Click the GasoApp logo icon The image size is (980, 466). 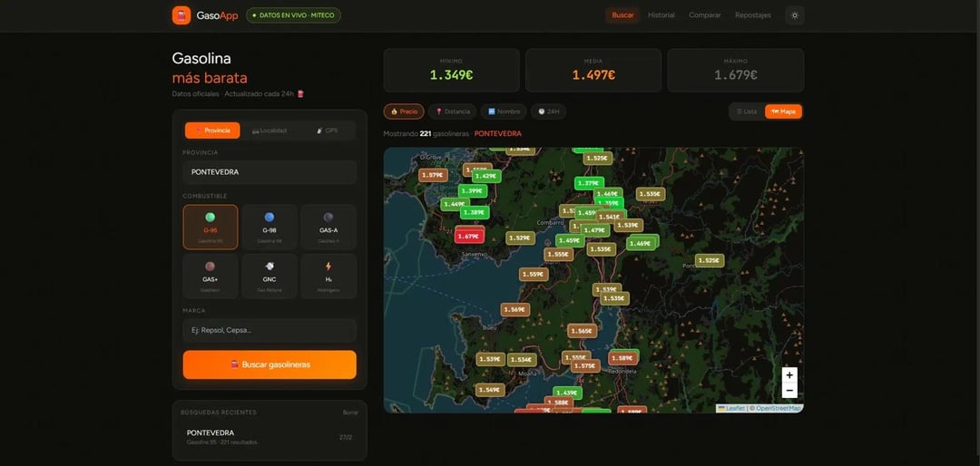coord(181,15)
